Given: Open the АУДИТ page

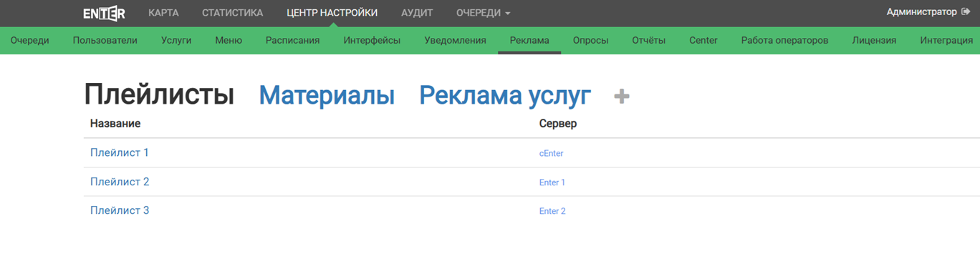Looking at the screenshot, I should point(417,13).
